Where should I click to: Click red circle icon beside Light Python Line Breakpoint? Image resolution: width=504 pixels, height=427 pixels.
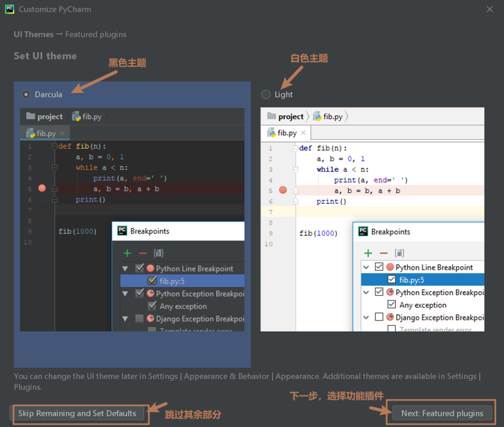[x=390, y=267]
